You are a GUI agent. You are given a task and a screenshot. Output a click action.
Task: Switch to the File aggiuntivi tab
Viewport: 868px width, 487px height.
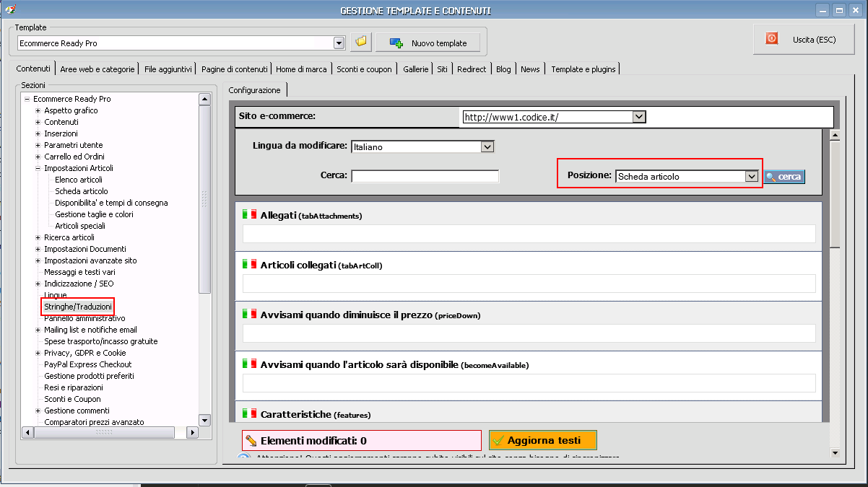[168, 69]
